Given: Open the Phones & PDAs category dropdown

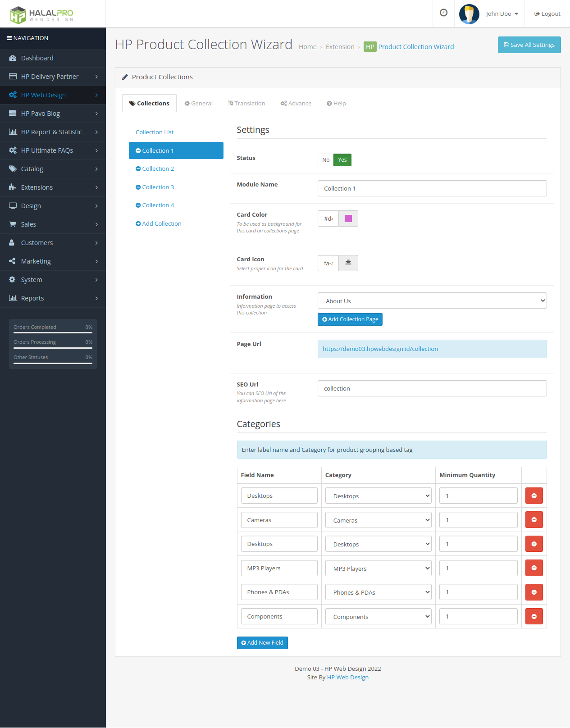Looking at the screenshot, I should click(x=378, y=592).
